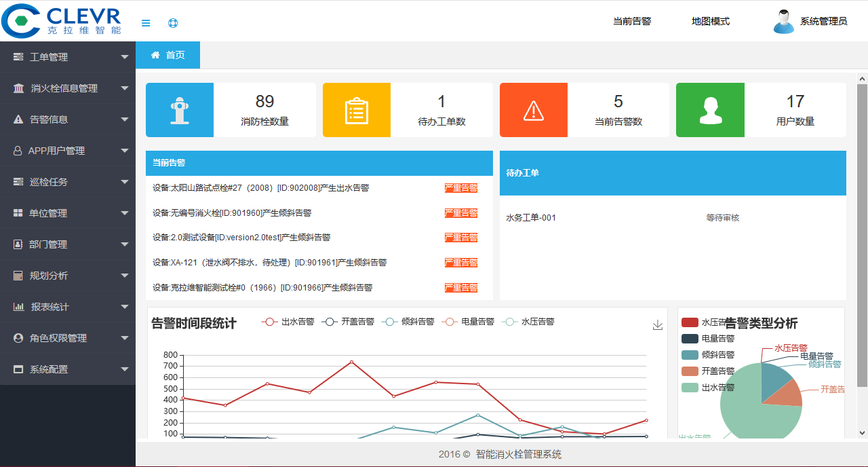The height and width of the screenshot is (467, 868).
Task: Click the fire hydrant count tile icon
Action: (180, 110)
